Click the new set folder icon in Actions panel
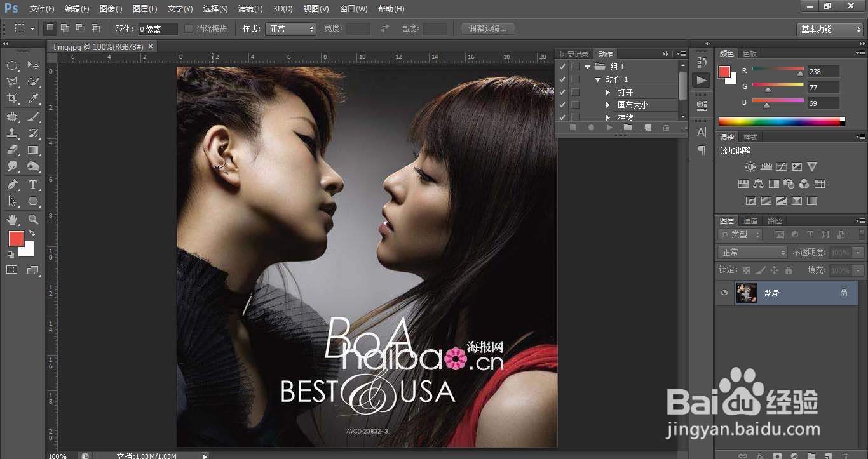This screenshot has width=868, height=459. click(628, 128)
